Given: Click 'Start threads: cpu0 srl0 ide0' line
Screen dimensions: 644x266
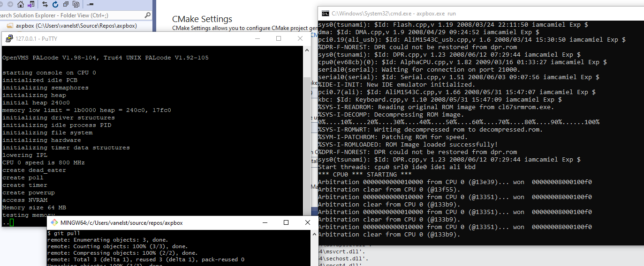Looking at the screenshot, I should tap(397, 167).
